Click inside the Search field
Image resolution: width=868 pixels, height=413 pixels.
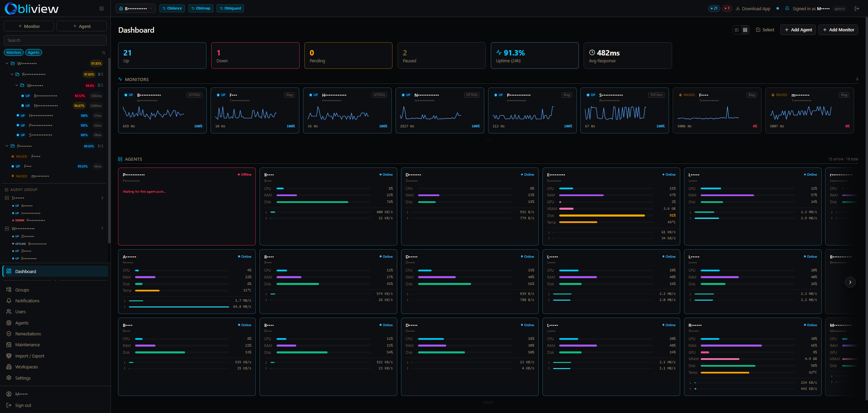click(x=55, y=40)
